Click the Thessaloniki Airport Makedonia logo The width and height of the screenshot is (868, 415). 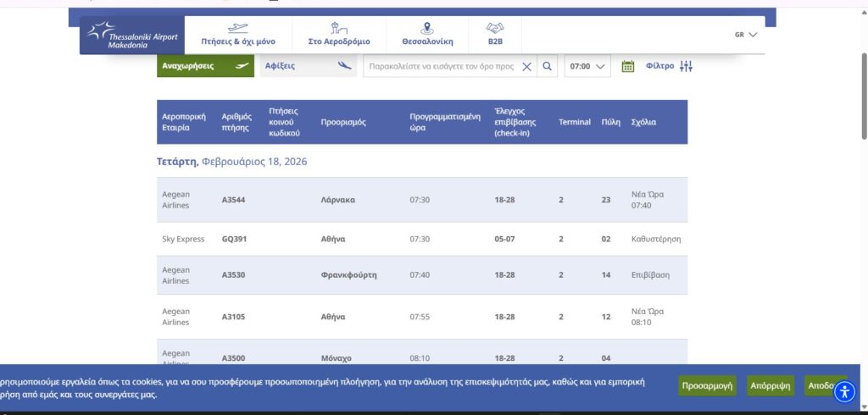tap(131, 36)
